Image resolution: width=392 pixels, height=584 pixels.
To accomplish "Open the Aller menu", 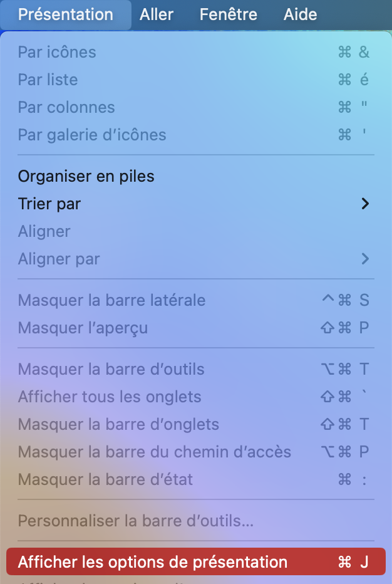I will click(157, 14).
